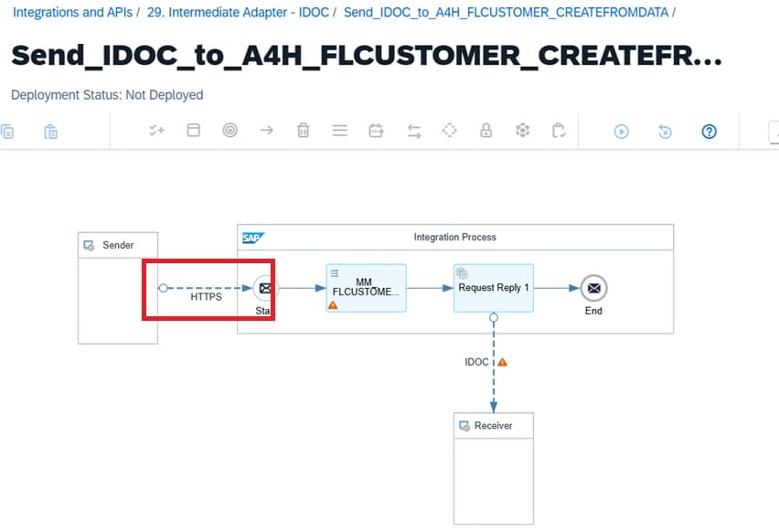Image resolution: width=779 pixels, height=532 pixels.
Task: Click the copy icon in the toolbar
Action: [7, 131]
